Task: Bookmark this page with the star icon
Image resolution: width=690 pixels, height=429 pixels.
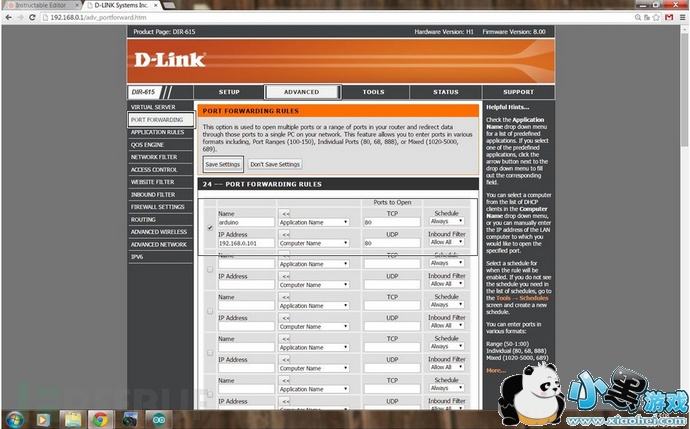Action: point(656,17)
